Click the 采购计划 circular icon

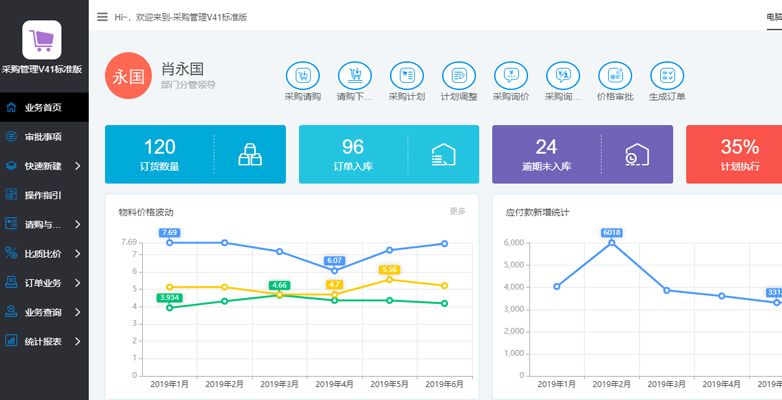[x=406, y=75]
